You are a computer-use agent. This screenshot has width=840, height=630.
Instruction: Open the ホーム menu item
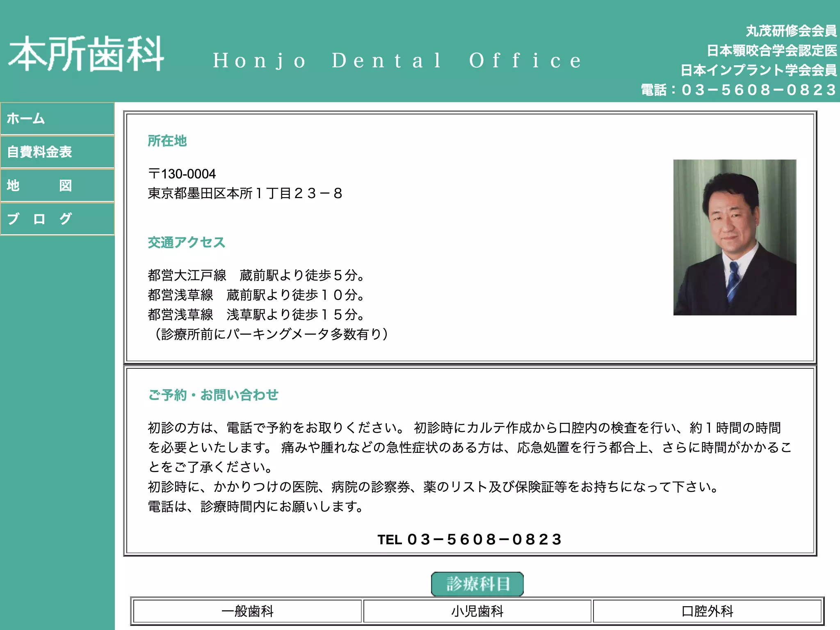click(x=57, y=119)
